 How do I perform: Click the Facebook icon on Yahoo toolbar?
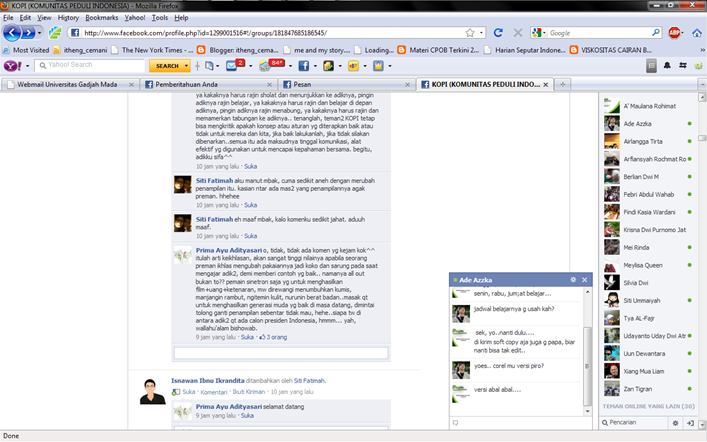pyautogui.click(x=304, y=66)
